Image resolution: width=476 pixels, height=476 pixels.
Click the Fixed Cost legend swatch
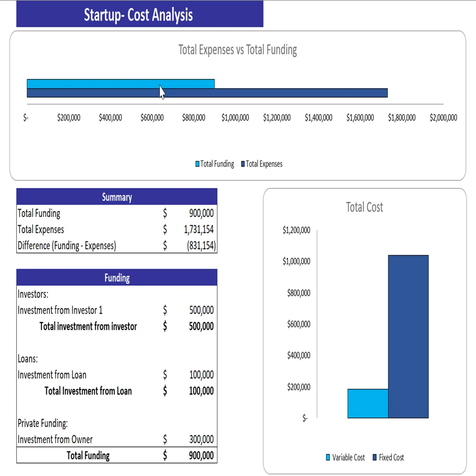pos(375,457)
